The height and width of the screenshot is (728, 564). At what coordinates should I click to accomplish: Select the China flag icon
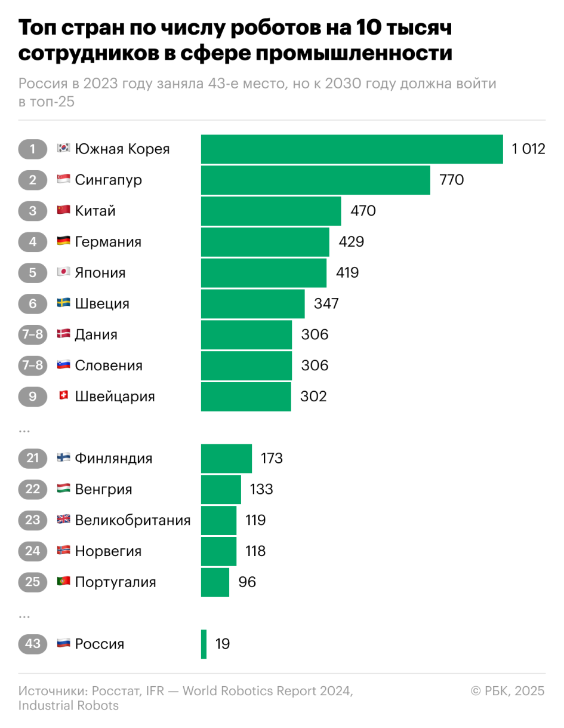pos(63,210)
